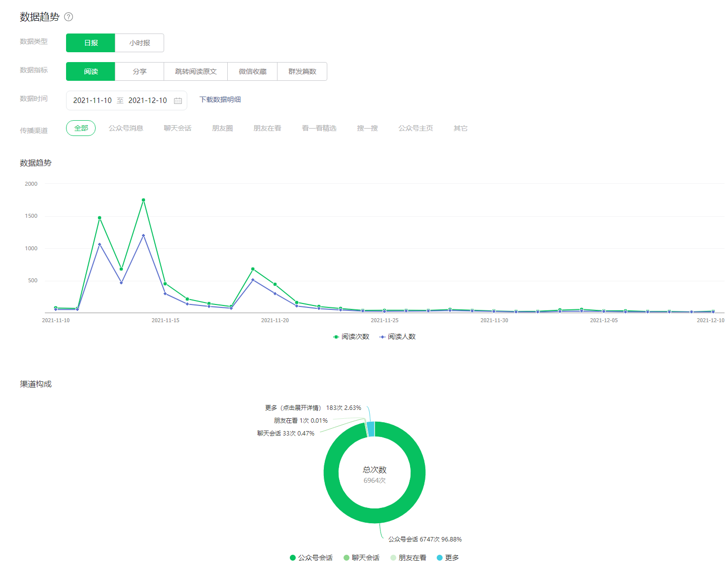Click the help question mark icon beside 数据趋势

tap(69, 17)
